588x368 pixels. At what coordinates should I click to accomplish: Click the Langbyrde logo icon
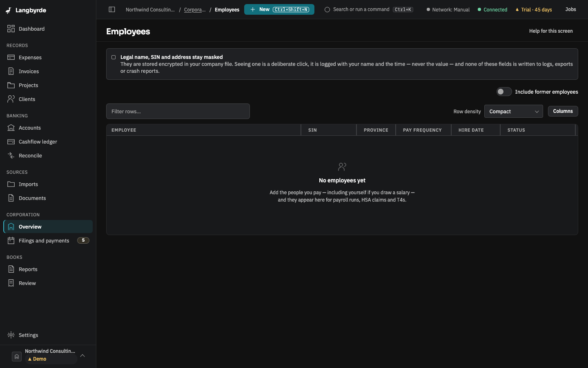pos(9,10)
